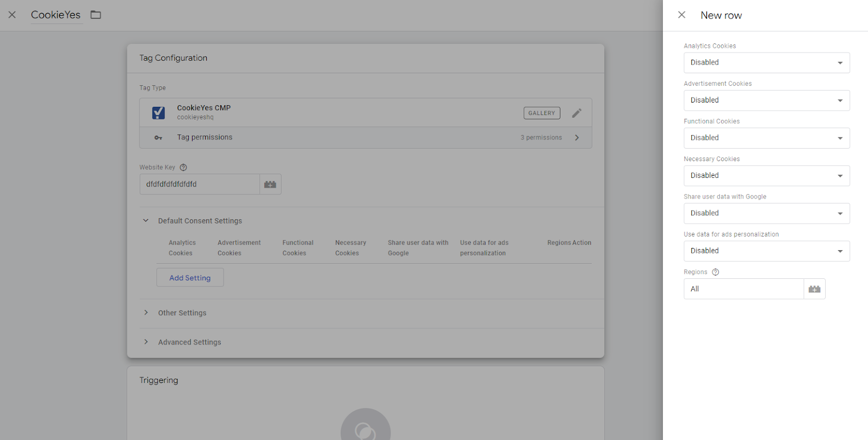Edit tag type with pencil icon
The height and width of the screenshot is (440, 868).
[577, 113]
